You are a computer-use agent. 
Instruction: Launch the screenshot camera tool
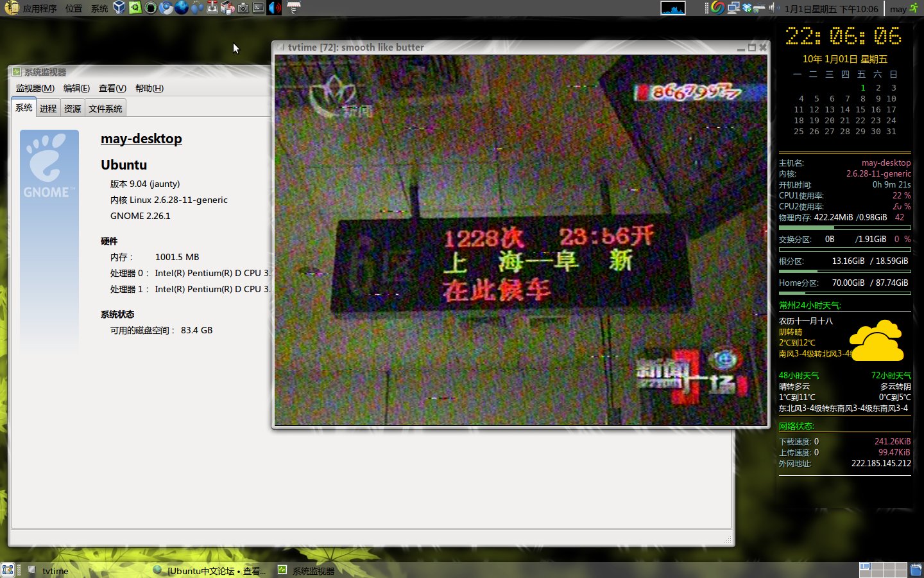243,8
